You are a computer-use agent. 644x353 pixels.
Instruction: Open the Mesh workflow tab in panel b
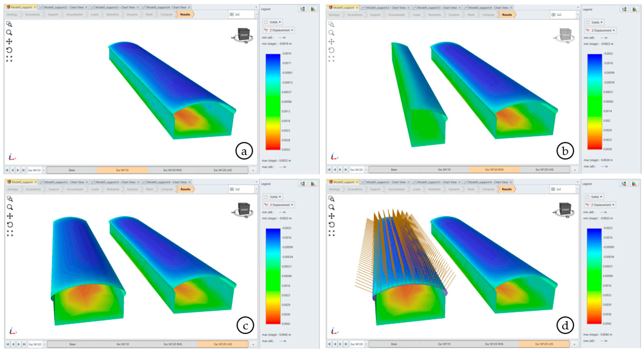coord(471,15)
